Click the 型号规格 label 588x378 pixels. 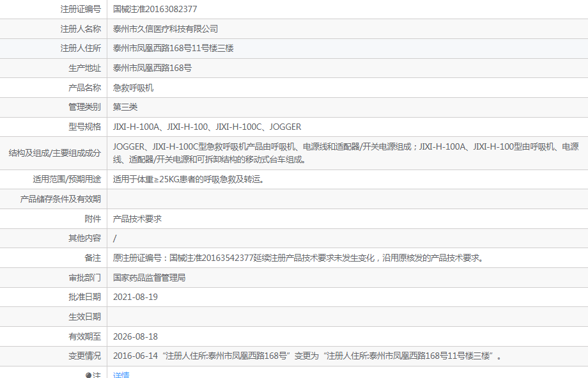[x=85, y=127]
